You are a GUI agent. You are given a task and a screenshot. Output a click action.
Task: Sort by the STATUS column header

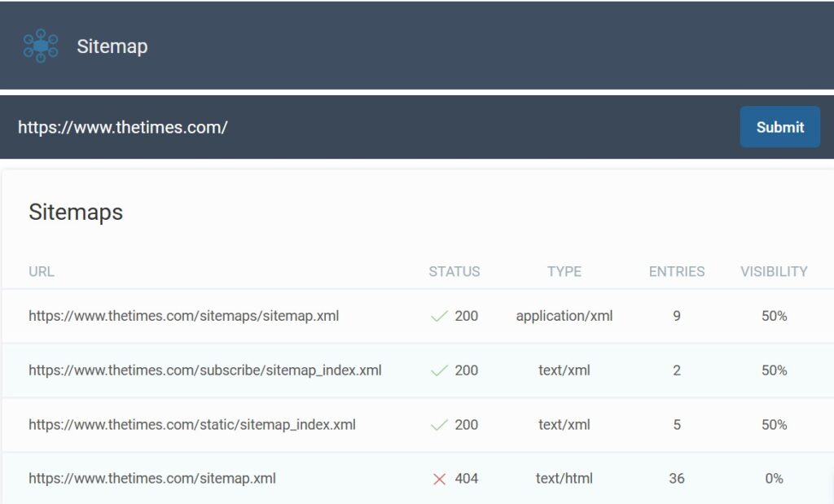tap(454, 272)
